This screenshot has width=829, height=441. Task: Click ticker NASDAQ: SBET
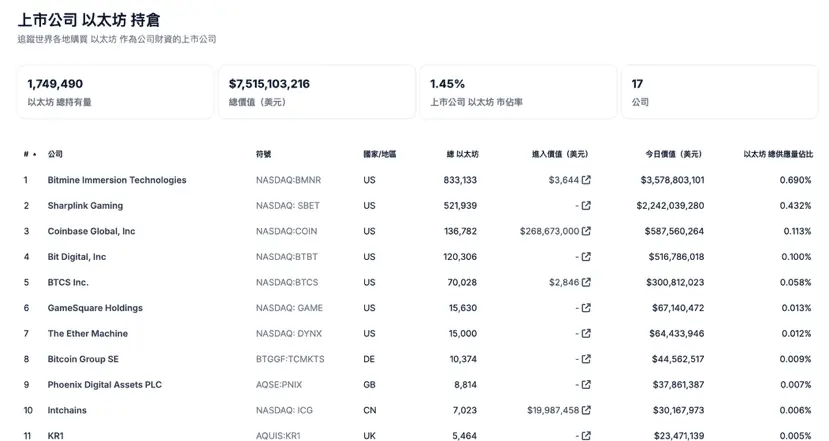288,206
